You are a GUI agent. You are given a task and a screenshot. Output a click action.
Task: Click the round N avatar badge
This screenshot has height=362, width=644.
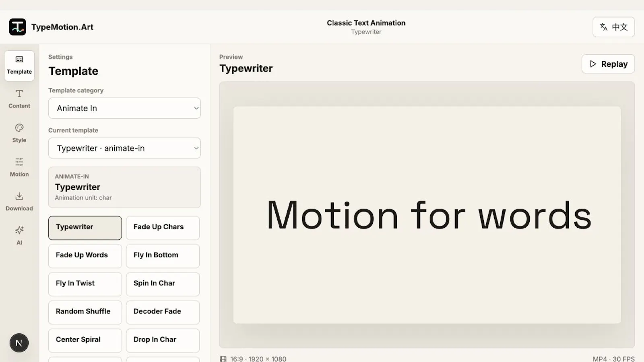(19, 343)
